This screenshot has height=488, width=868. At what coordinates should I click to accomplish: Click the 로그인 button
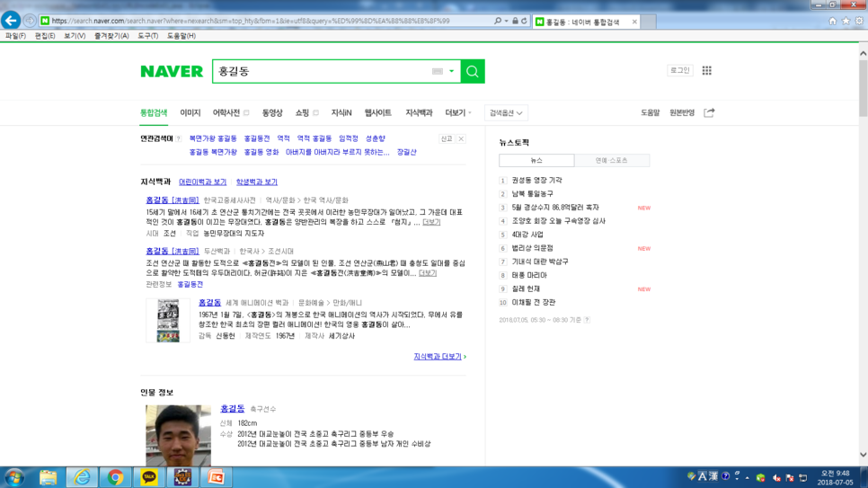(680, 70)
